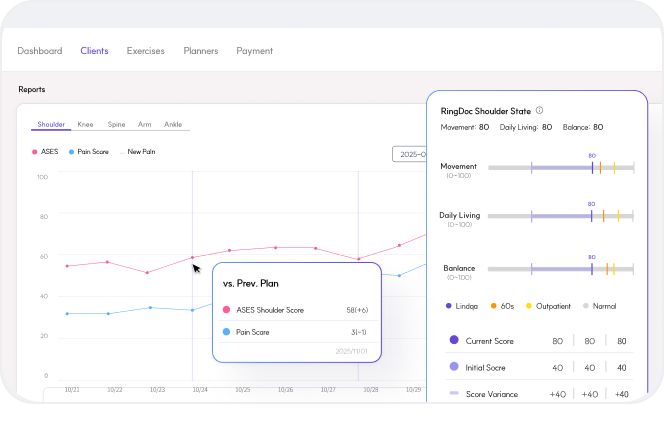Toggle the ASES legend series
The width and height of the screenshot is (664, 423).
45,152
